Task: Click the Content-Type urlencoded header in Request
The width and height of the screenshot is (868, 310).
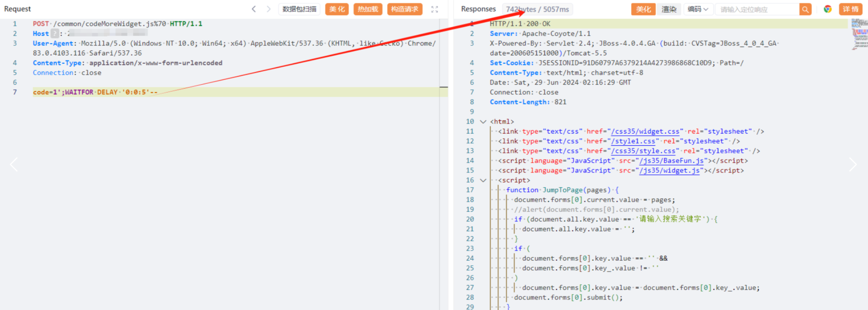Action: 128,63
